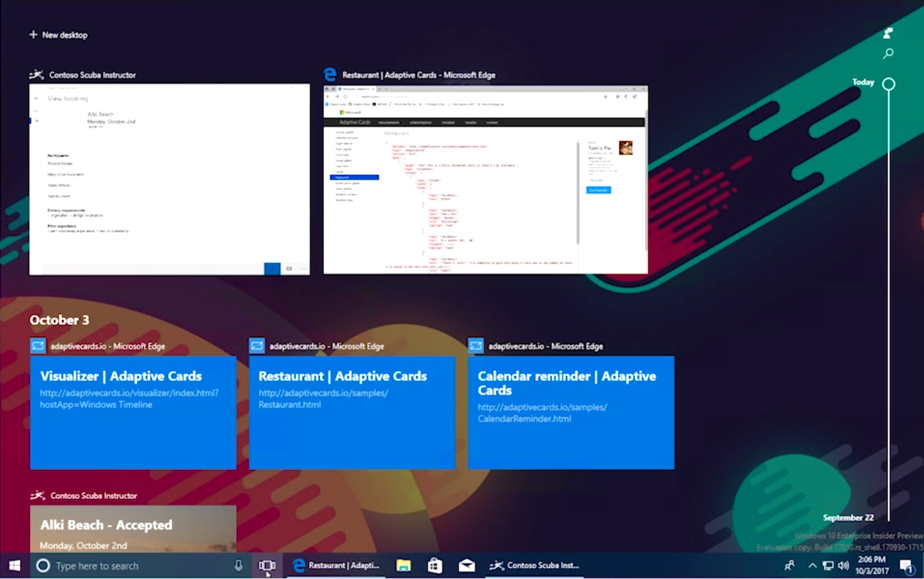The height and width of the screenshot is (579, 924).
Task: Select the Today marker on the timeline
Action: [888, 84]
